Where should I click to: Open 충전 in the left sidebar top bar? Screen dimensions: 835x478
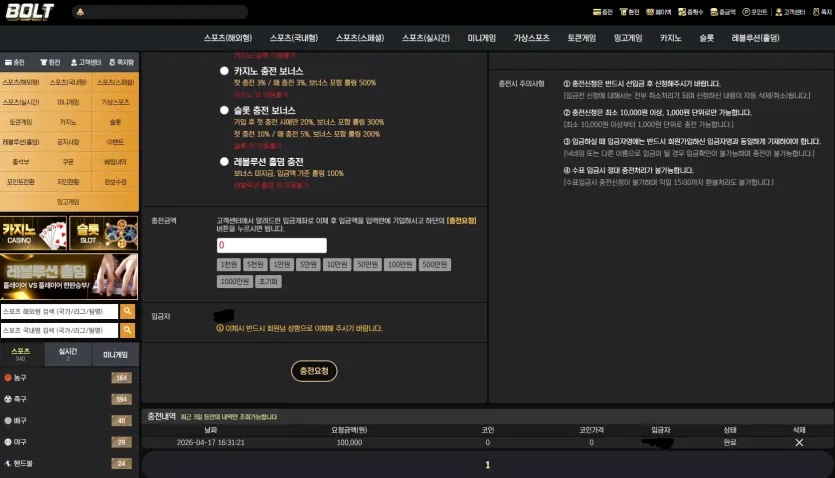15,62
